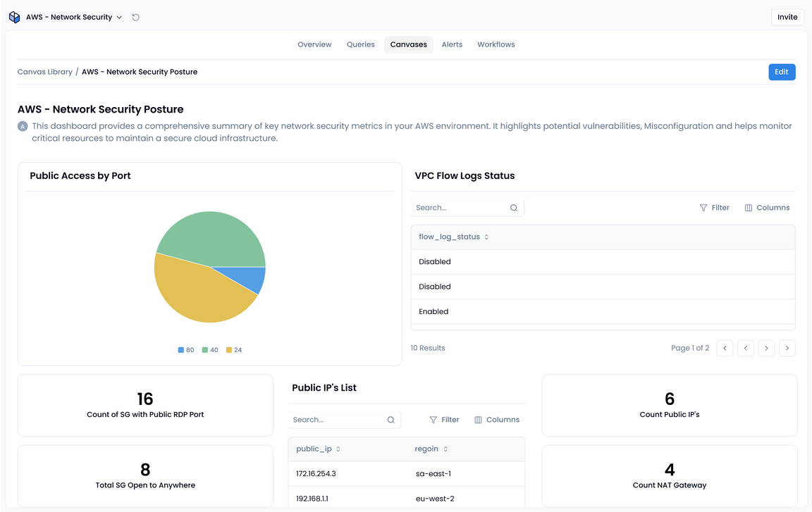Open the Count of SG with Public RDP Port card
The width and height of the screenshot is (812, 512).
[145, 406]
